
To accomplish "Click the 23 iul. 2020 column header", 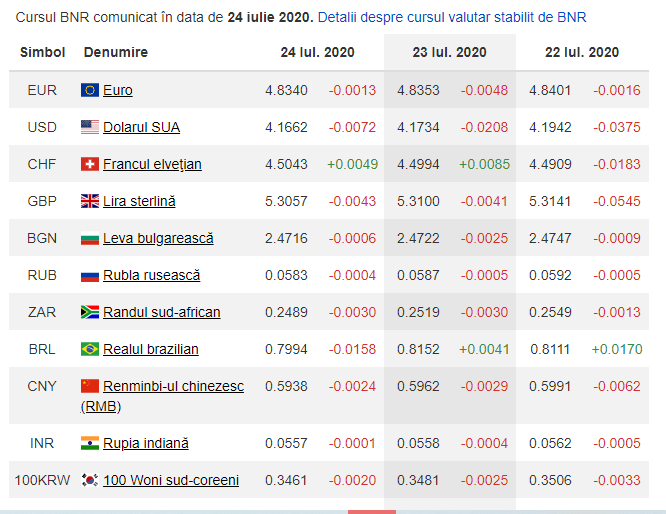I will (x=449, y=52).
